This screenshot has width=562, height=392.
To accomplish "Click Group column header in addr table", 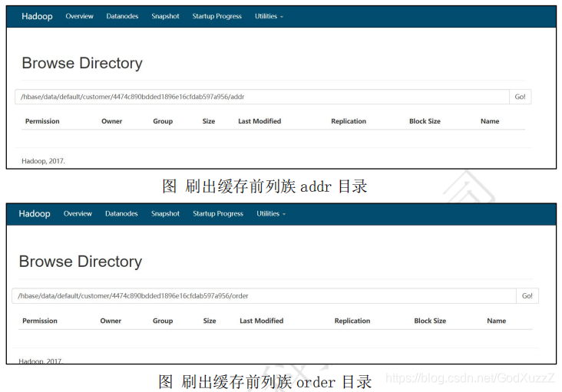I will click(163, 121).
